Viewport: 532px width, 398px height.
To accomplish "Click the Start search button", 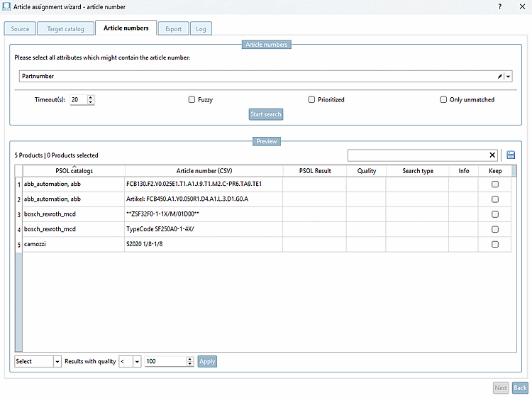I will 266,114.
